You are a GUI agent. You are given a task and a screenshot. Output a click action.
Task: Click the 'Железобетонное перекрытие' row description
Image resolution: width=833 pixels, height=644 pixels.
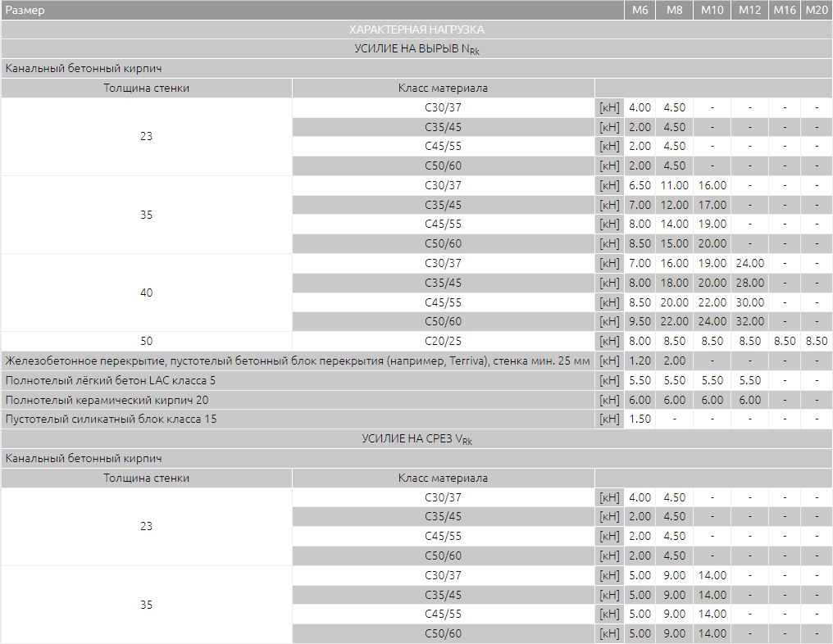[x=298, y=361]
